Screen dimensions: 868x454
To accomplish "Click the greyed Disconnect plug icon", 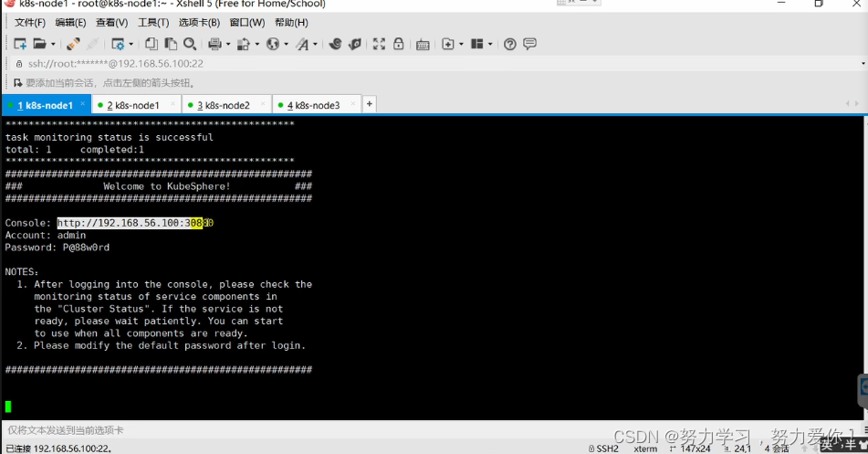I will 92,44.
